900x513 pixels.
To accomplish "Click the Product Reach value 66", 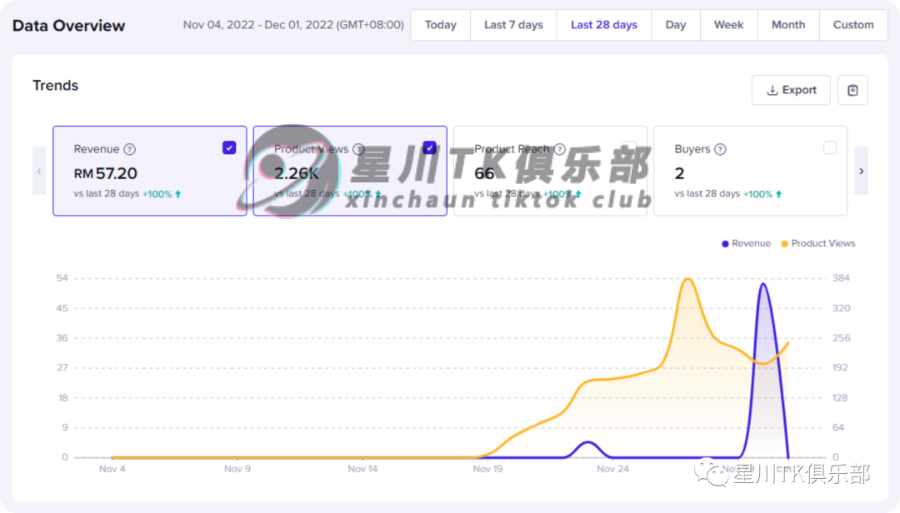I will click(484, 173).
